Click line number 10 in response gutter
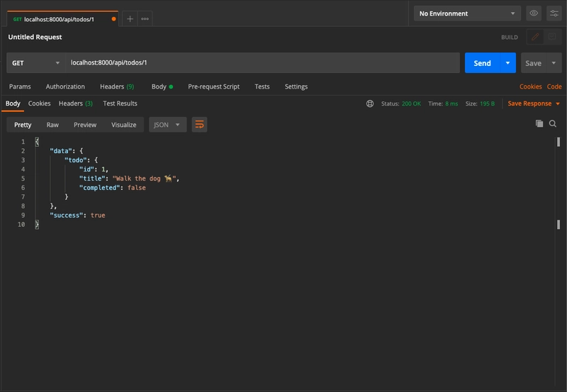 (21, 225)
